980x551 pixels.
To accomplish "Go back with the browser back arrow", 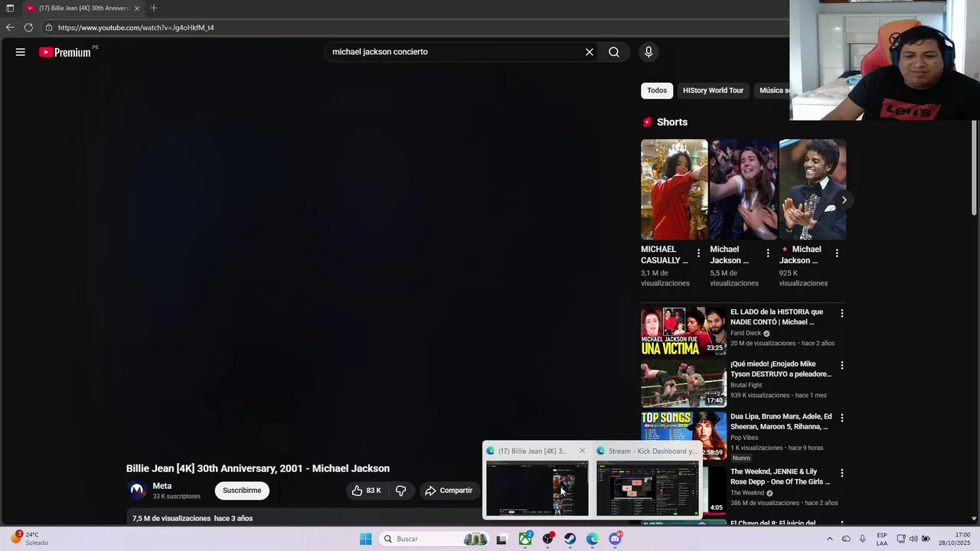I will click(10, 28).
